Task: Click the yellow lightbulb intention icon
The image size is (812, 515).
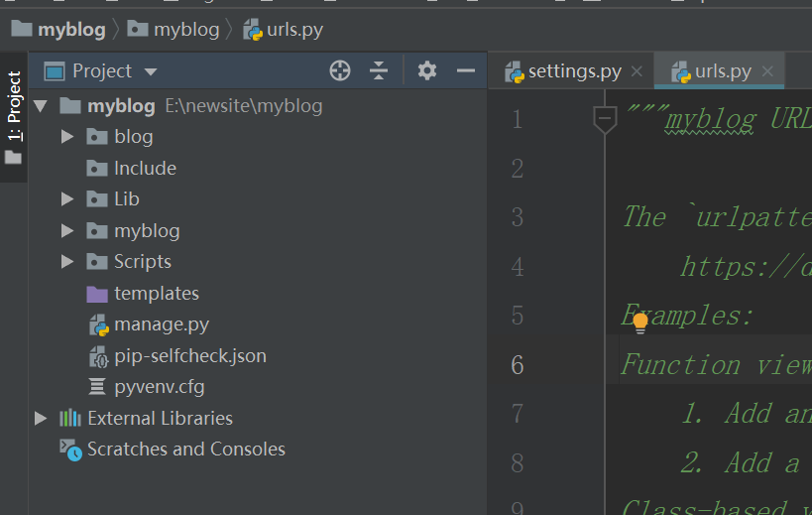Action: point(640,321)
